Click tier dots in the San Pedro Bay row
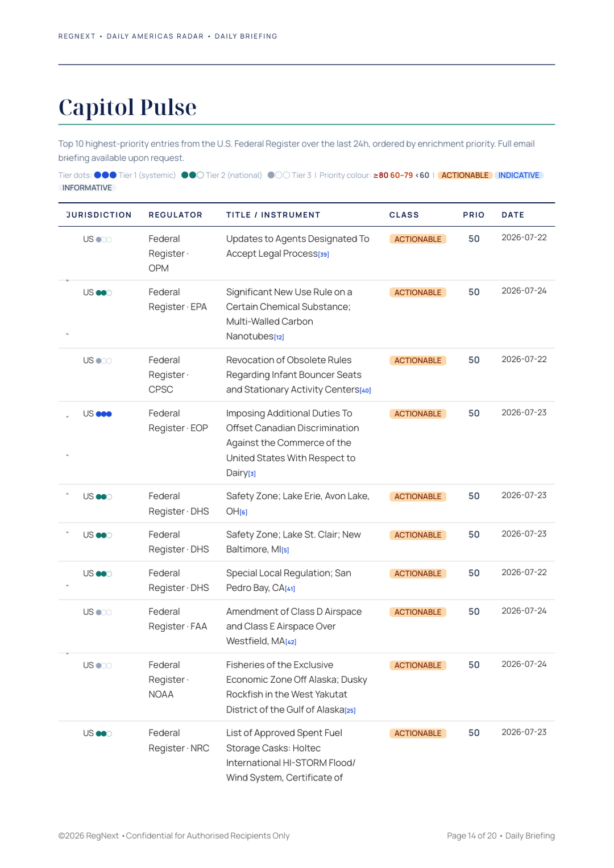The height and width of the screenshot is (868, 614). (x=104, y=574)
